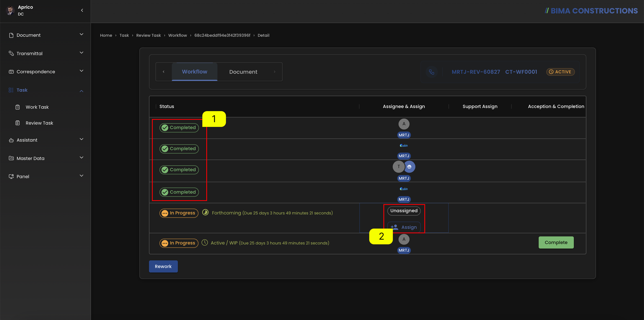644x320 pixels.
Task: Click the Panel sidebar icon
Action: [x=11, y=176]
